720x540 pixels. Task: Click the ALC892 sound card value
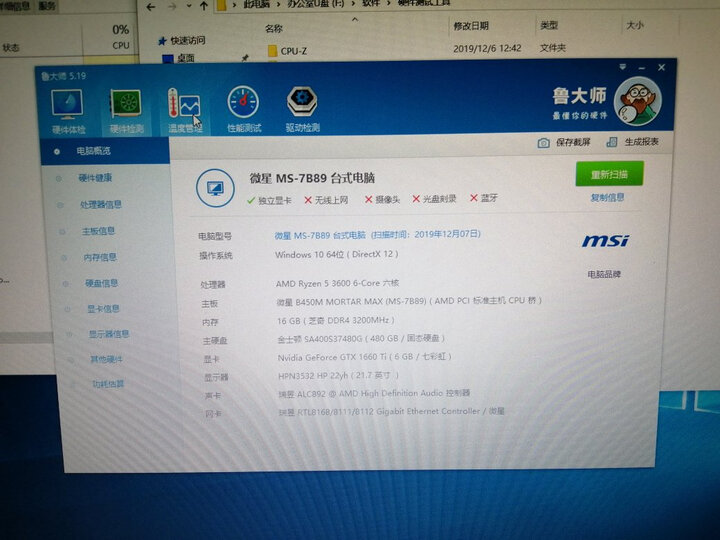[x=374, y=394]
